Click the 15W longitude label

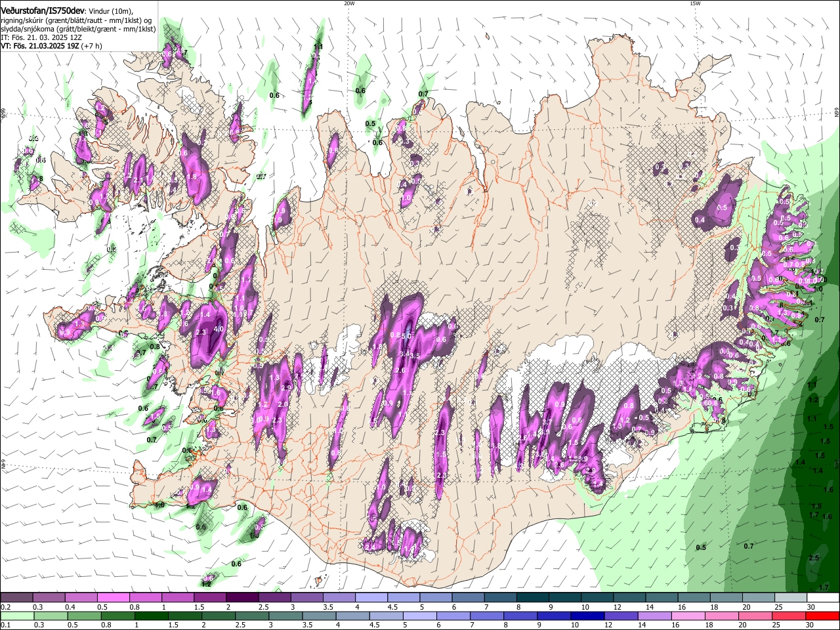click(x=694, y=3)
